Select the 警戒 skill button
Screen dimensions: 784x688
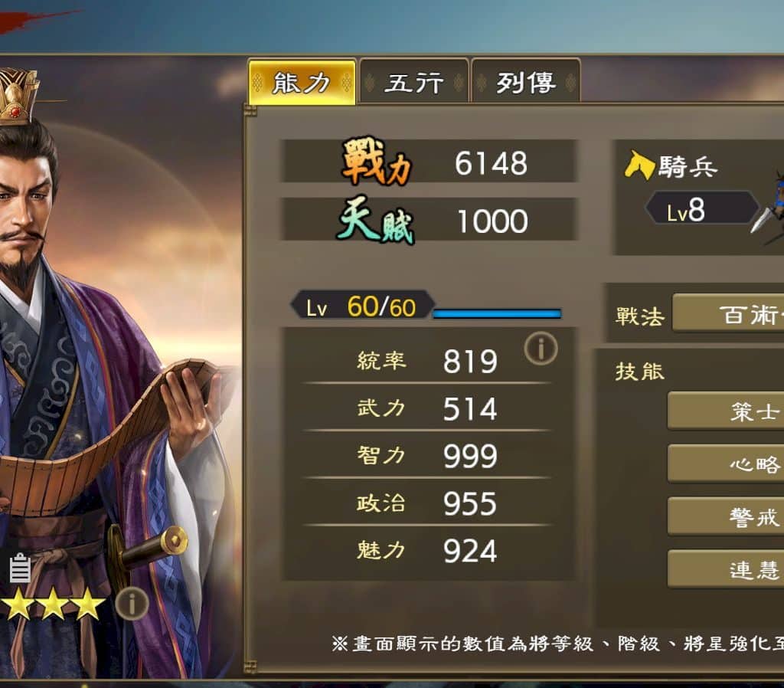[726, 517]
